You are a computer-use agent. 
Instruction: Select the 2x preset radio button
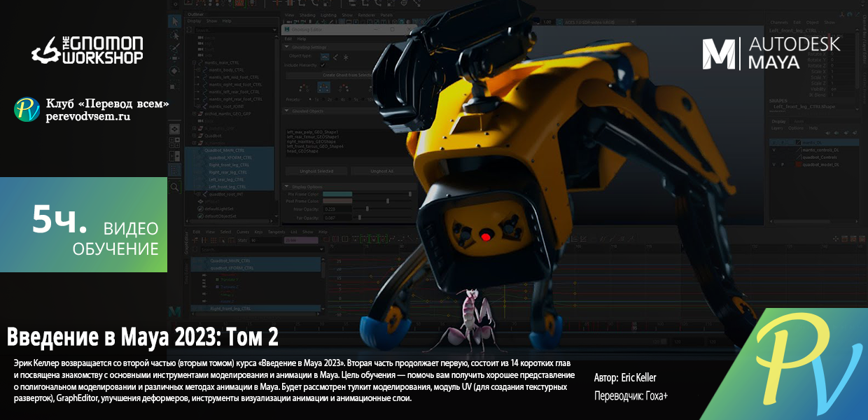[323, 99]
